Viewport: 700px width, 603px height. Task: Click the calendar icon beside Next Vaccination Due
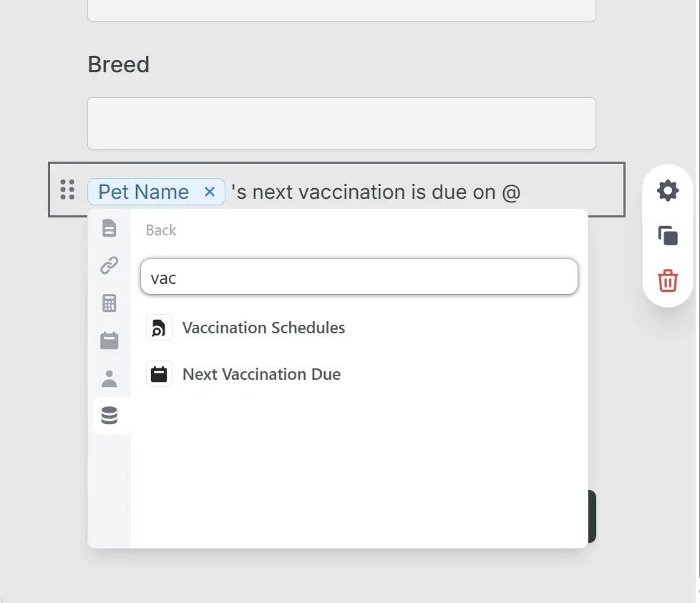coord(159,373)
